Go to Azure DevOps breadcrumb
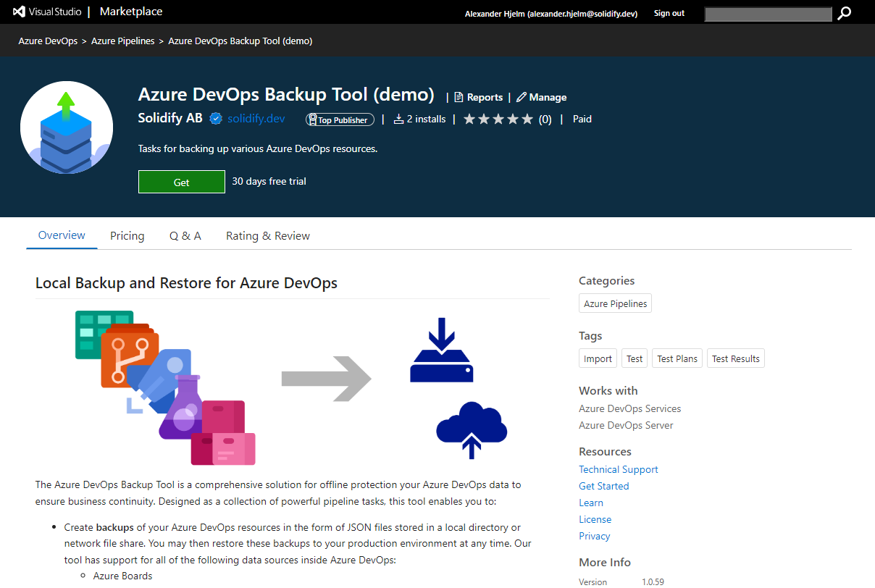The width and height of the screenshot is (875, 588). [48, 41]
